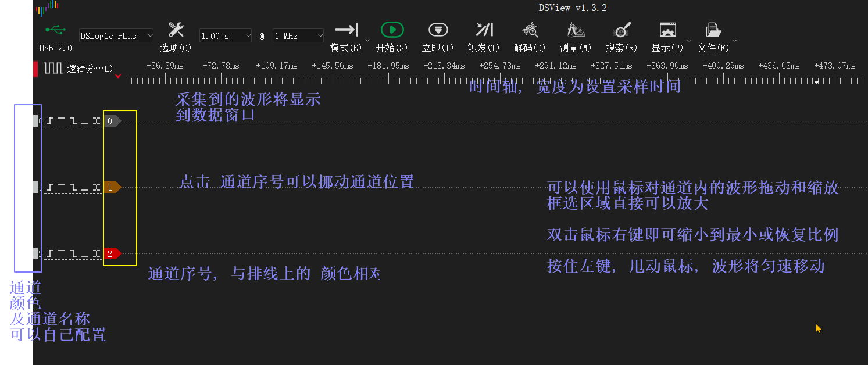Click the 逻辑分…L) mode label
Image resolution: width=868 pixels, height=365 pixels.
(90, 69)
